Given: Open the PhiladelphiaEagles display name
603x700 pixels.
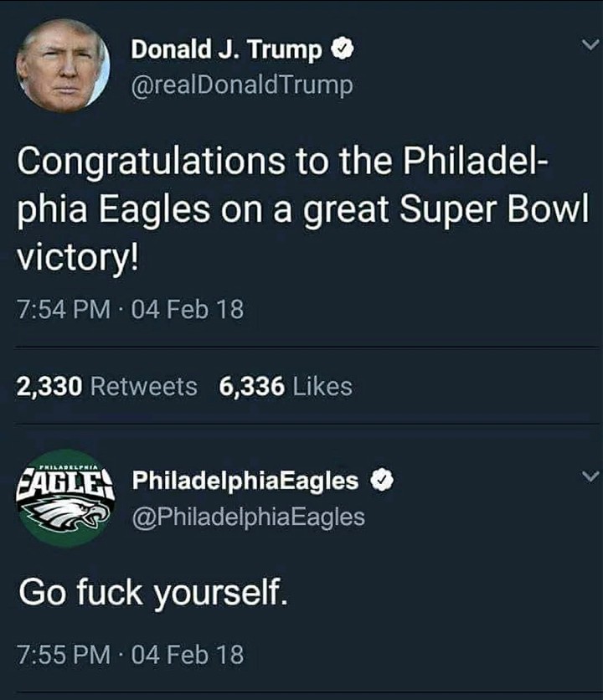Looking at the screenshot, I should (x=246, y=481).
